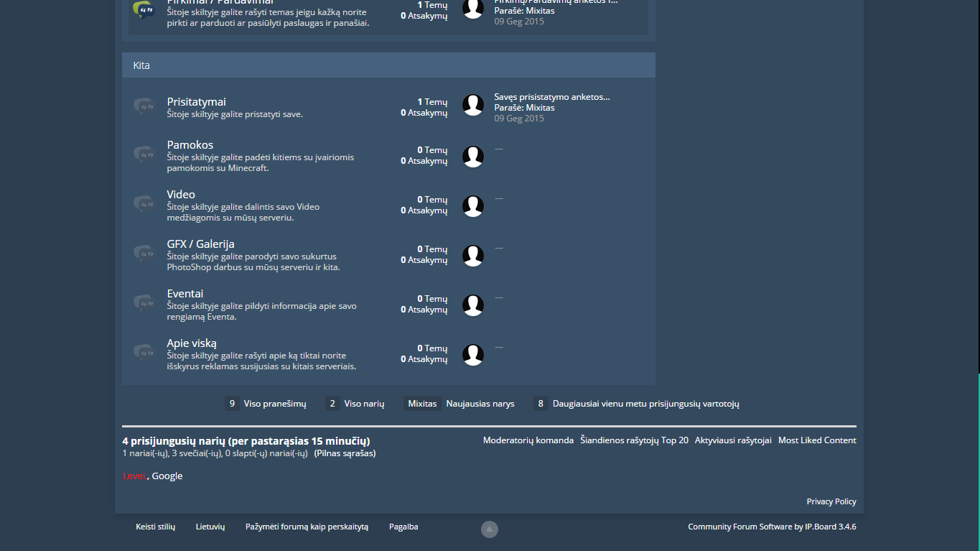Open the Level user profile link

(134, 476)
